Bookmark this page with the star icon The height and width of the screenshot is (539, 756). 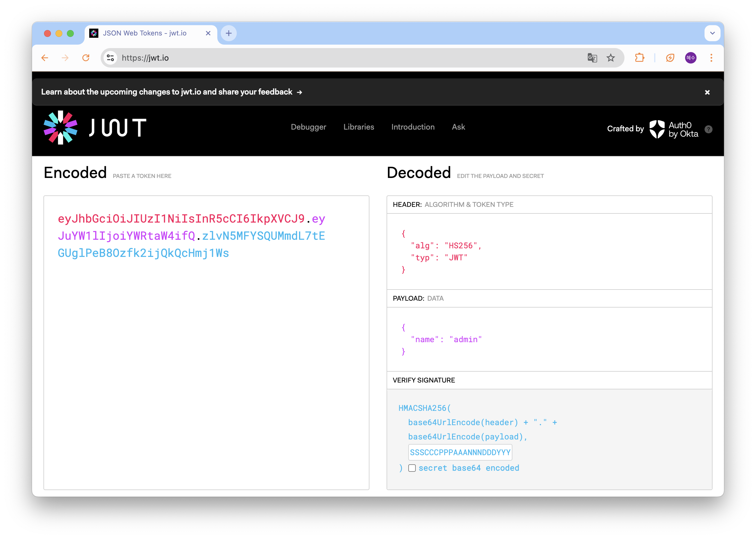tap(611, 58)
